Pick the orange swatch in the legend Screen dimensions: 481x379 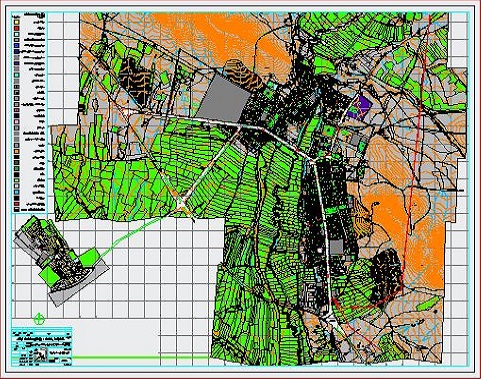click(17, 151)
